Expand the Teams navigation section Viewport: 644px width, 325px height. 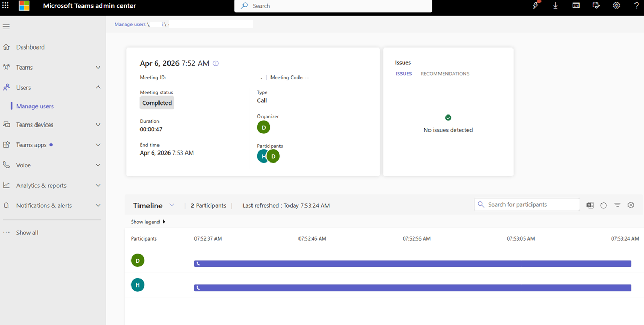pyautogui.click(x=98, y=68)
